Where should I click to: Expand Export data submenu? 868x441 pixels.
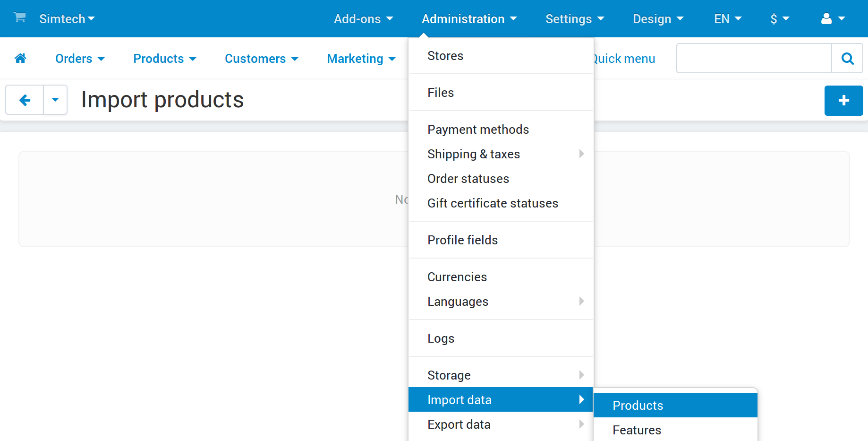pos(501,424)
